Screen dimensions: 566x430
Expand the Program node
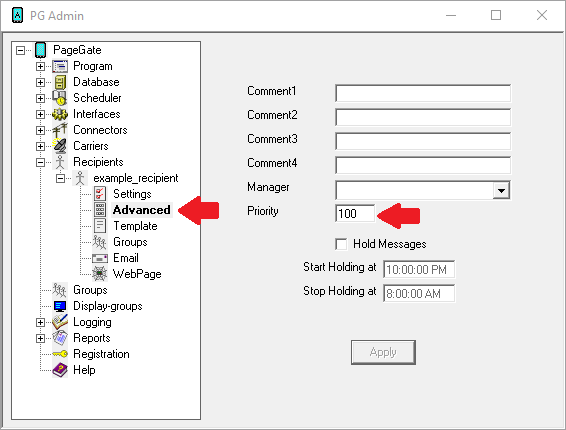tap(40, 66)
